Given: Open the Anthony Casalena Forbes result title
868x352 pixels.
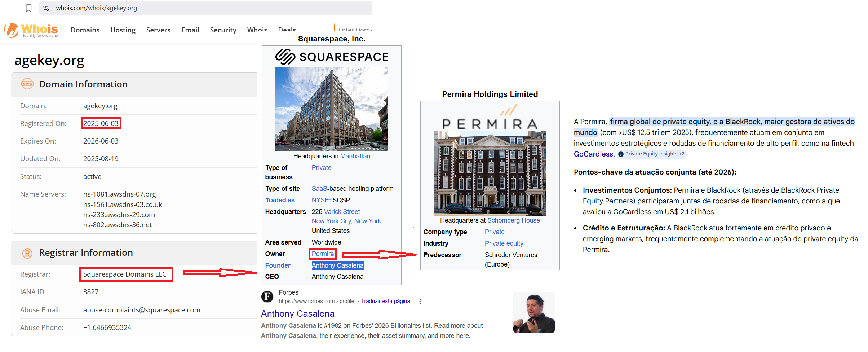Looking at the screenshot, I should [298, 314].
